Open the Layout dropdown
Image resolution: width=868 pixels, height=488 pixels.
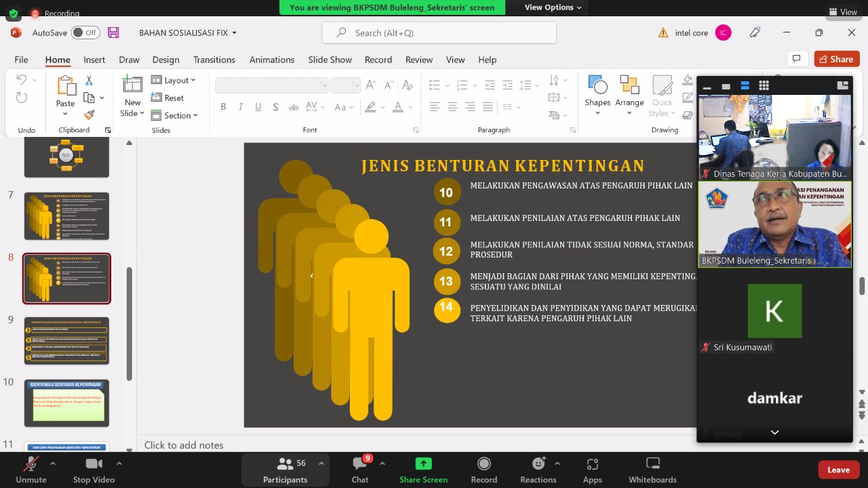pyautogui.click(x=174, y=80)
